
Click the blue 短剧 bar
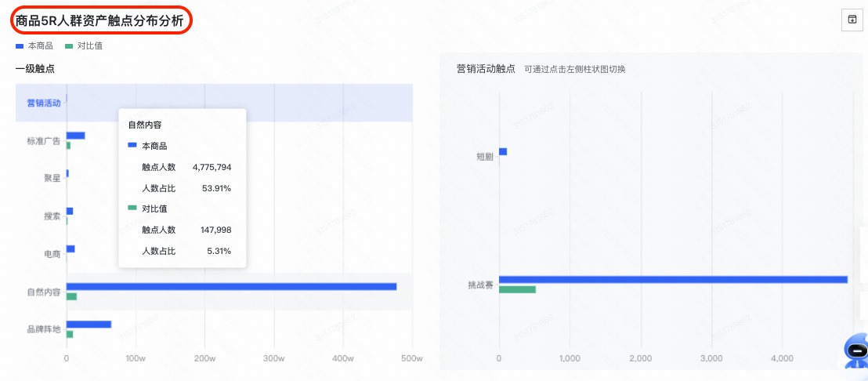(503, 151)
